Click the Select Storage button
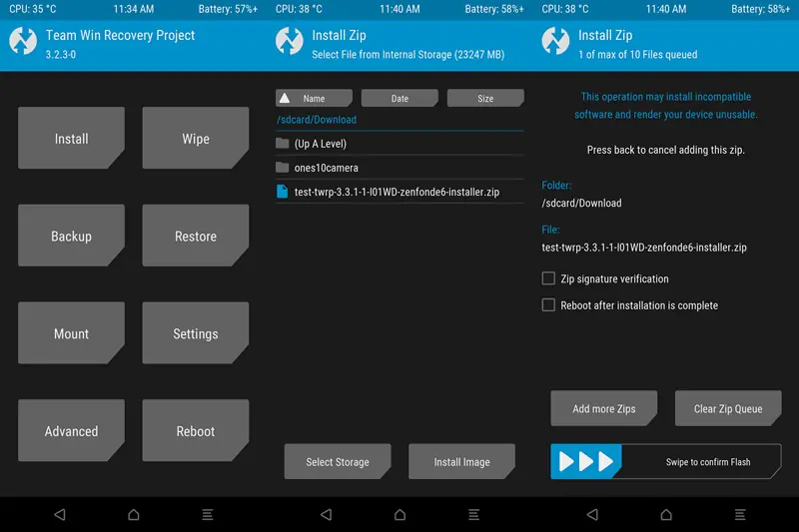The width and height of the screenshot is (799, 532). [x=338, y=461]
